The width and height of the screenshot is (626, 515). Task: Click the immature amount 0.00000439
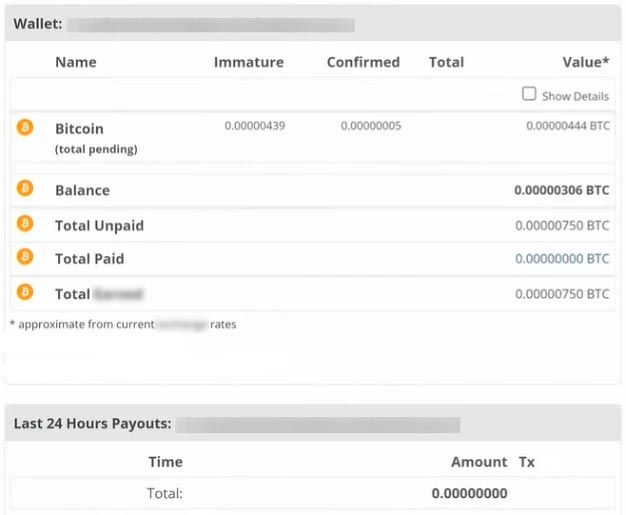256,126
